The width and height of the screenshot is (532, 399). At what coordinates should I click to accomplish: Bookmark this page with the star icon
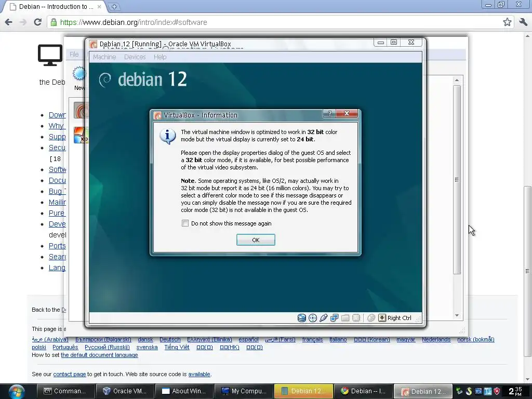pos(507,22)
